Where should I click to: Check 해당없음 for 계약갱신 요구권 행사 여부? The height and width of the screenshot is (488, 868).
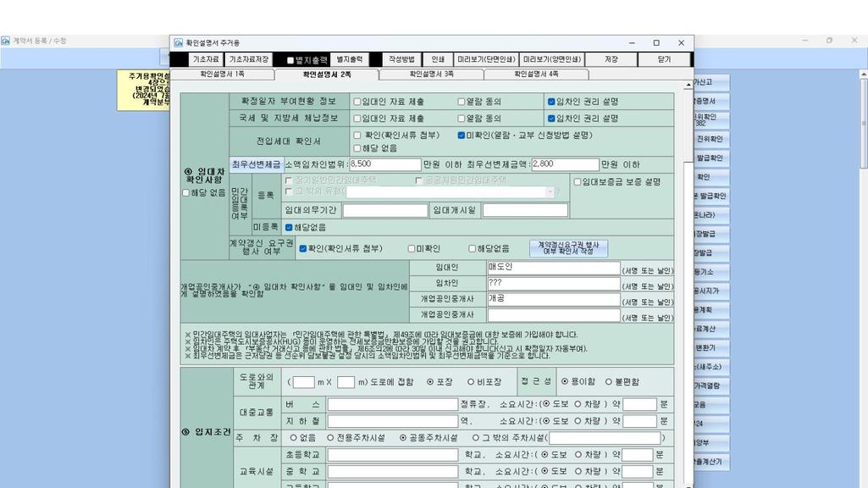pyautogui.click(x=473, y=249)
